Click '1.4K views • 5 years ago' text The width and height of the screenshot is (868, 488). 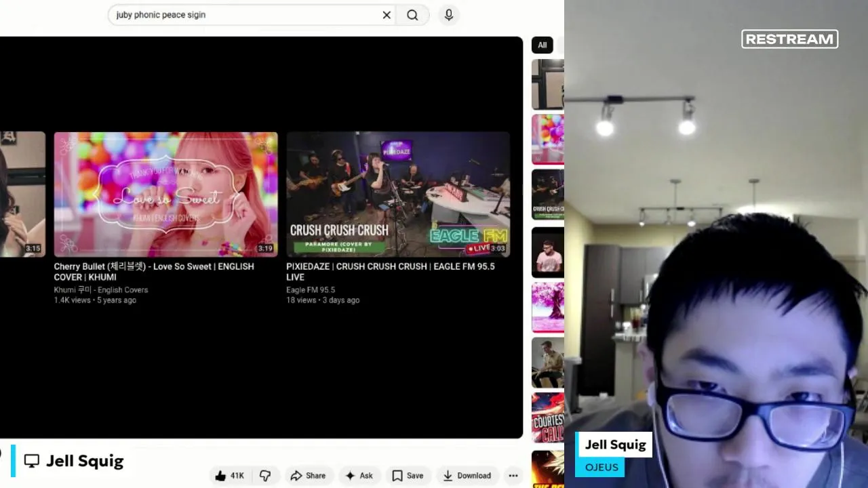[95, 300]
